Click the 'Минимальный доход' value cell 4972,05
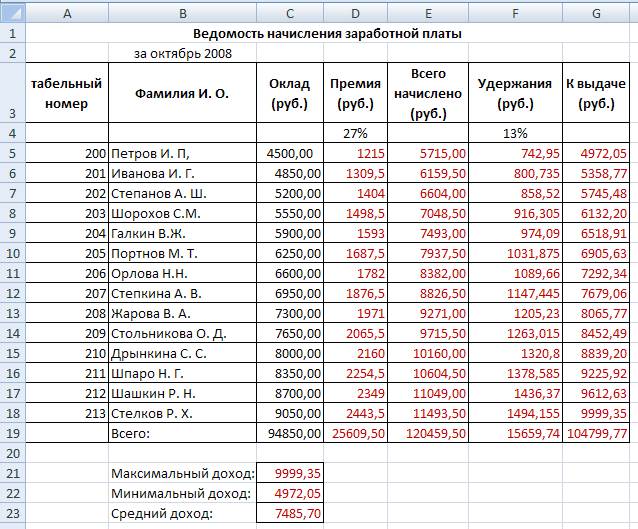The height and width of the screenshot is (529, 638). pyautogui.click(x=290, y=493)
